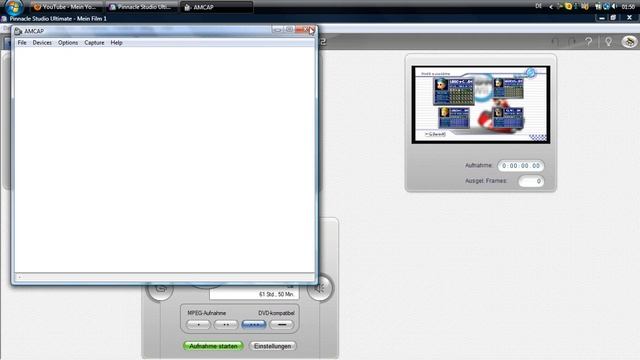Minimize the AMCAP window
The width and height of the screenshot is (640, 360).
(x=278, y=29)
